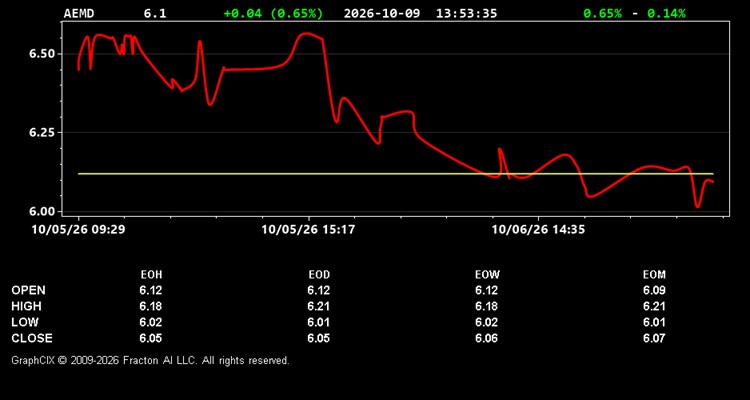Click the 13:53:35 timestamp
The height and width of the screenshot is (400, 750).
(466, 13)
